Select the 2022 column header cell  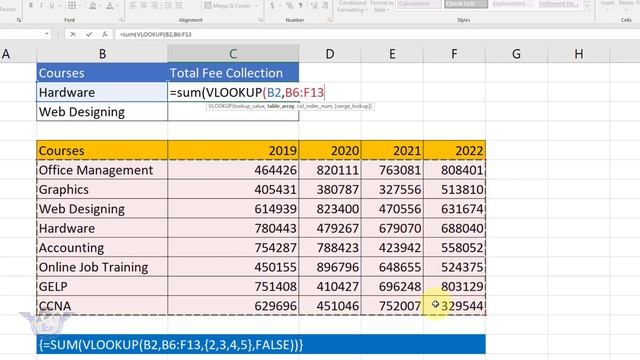coord(454,150)
